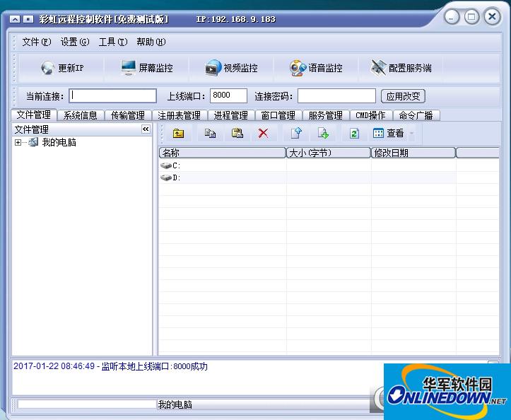
Task: Switch to the 传输管理 tab
Action: (128, 115)
